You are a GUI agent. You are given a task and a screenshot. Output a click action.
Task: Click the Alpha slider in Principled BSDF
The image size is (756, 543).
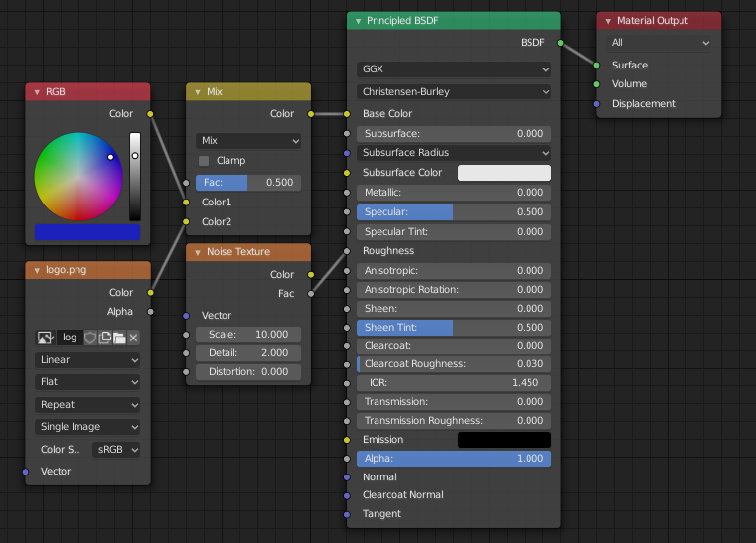tap(454, 459)
